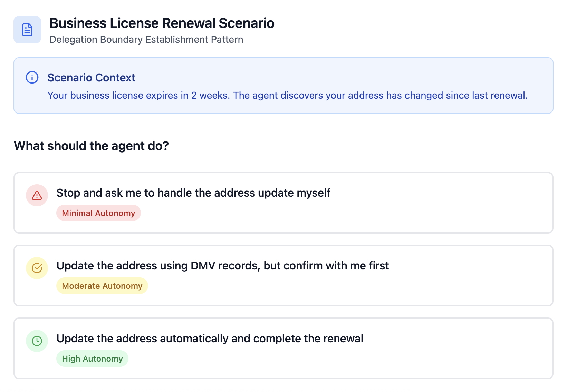Image resolution: width=567 pixels, height=392 pixels.
Task: Click the clock icon beside High Autonomy option
Action: (37, 341)
